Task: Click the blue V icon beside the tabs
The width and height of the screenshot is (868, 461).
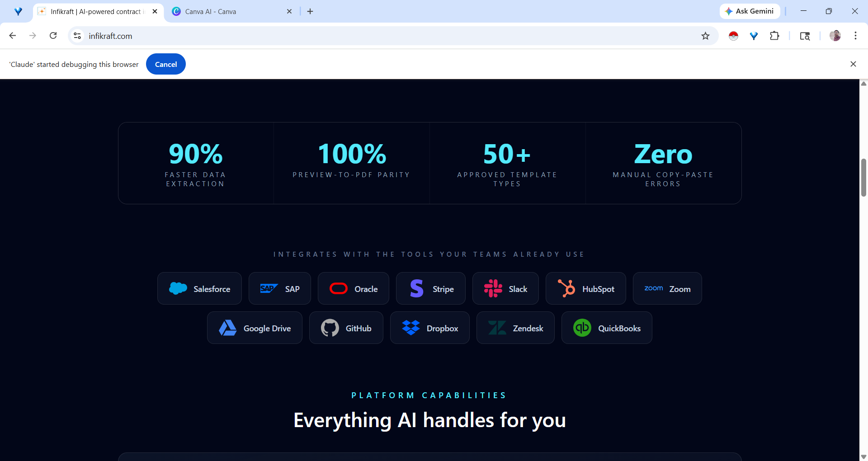Action: coord(18,11)
